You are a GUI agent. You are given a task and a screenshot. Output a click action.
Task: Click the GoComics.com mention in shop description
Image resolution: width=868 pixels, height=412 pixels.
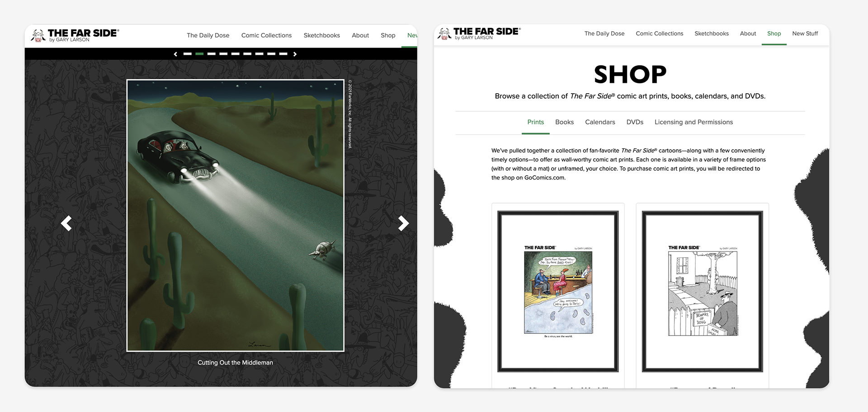[544, 178]
